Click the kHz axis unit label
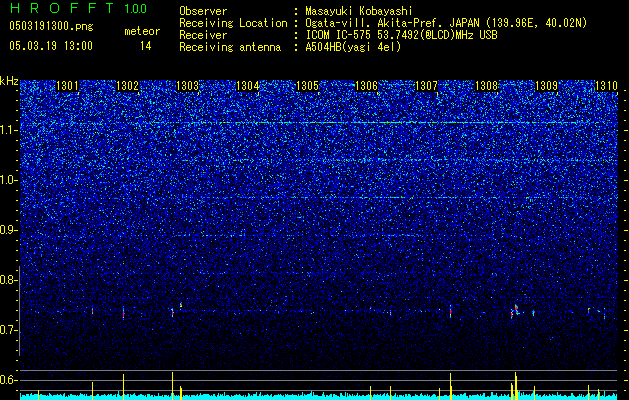The image size is (629, 400). pyautogui.click(x=9, y=81)
